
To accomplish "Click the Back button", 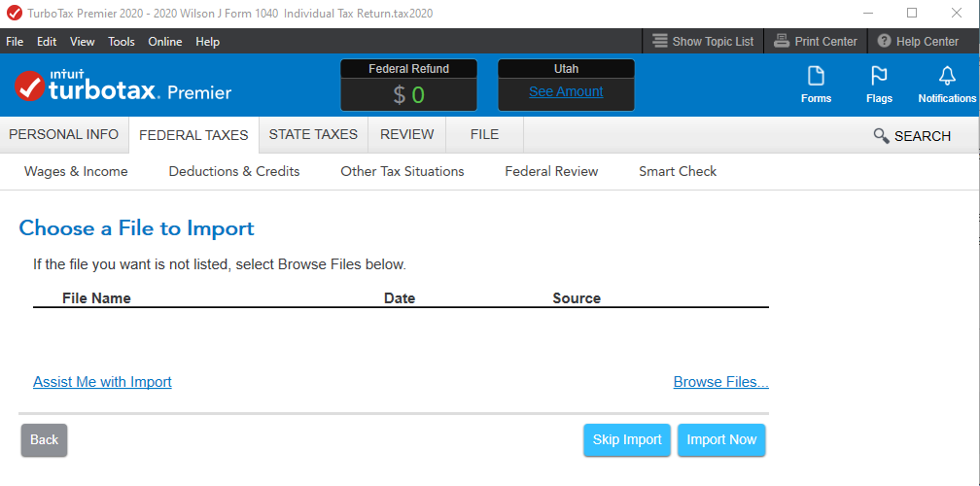I will click(45, 439).
